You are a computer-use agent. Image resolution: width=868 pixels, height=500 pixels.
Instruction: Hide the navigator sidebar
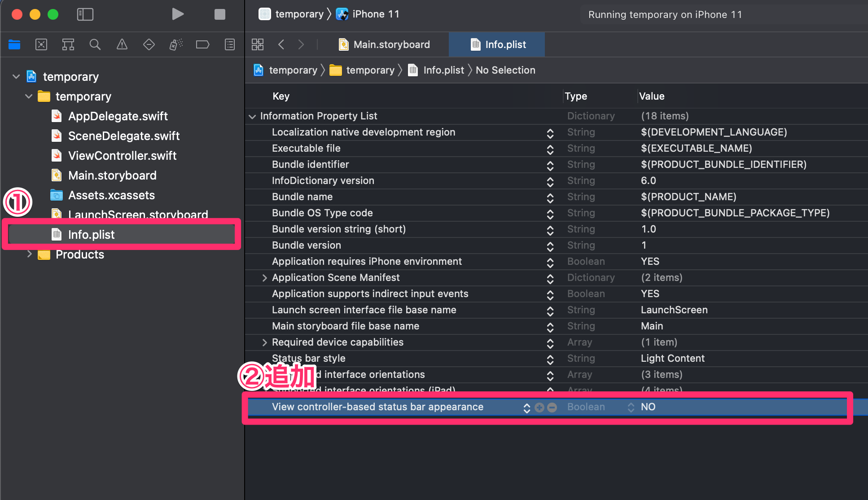(x=85, y=14)
